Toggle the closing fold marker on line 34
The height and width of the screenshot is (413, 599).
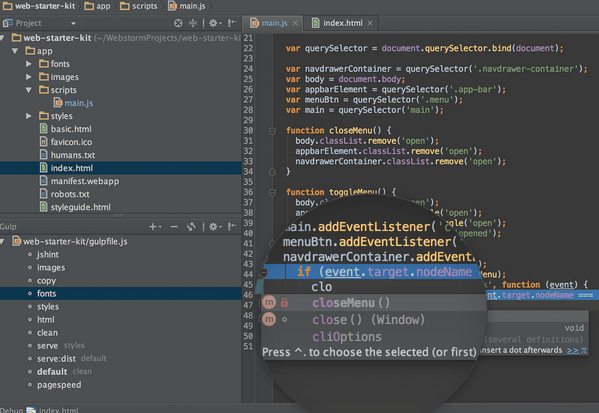click(x=272, y=172)
